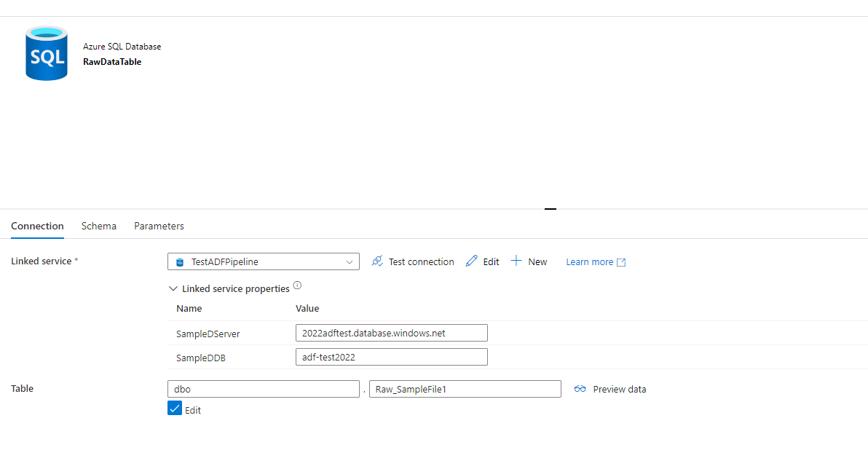Uncheck the Edit checkbox under Table
This screenshot has width=868, height=461.
click(x=175, y=409)
